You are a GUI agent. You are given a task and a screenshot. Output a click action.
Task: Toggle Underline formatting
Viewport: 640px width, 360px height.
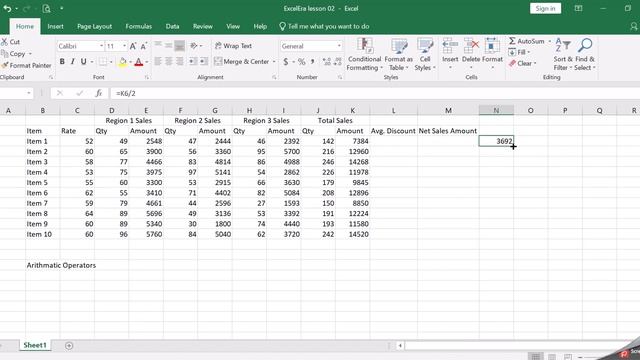coord(83,62)
